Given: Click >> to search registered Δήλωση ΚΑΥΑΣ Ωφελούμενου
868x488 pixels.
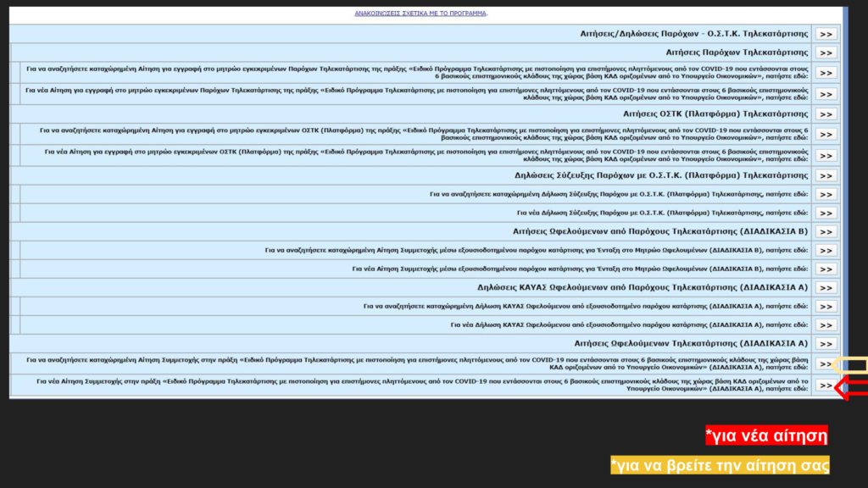Looking at the screenshot, I should (826, 307).
